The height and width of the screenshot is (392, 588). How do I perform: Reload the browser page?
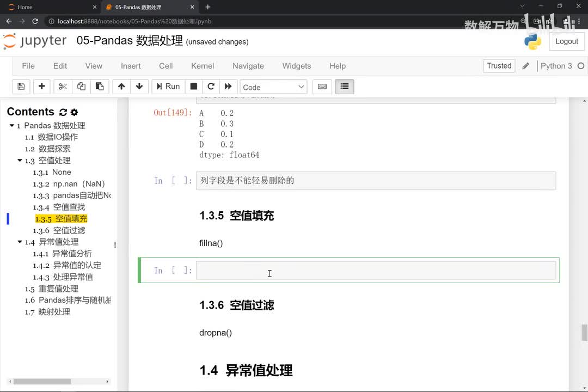click(x=35, y=21)
